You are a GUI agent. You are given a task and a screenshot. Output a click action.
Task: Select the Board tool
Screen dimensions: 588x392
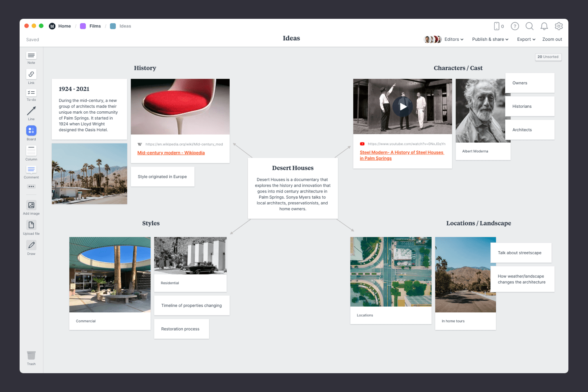tap(31, 131)
